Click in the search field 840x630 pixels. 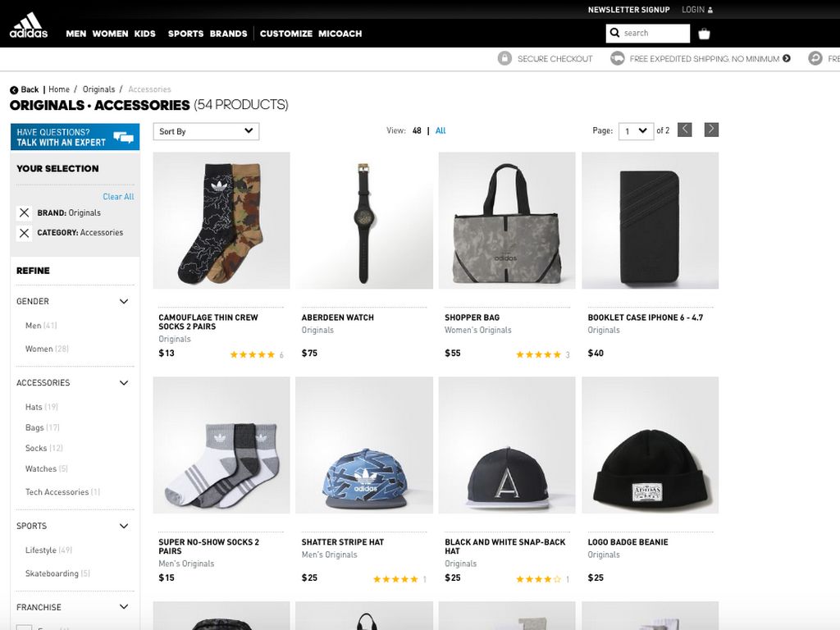pyautogui.click(x=655, y=34)
